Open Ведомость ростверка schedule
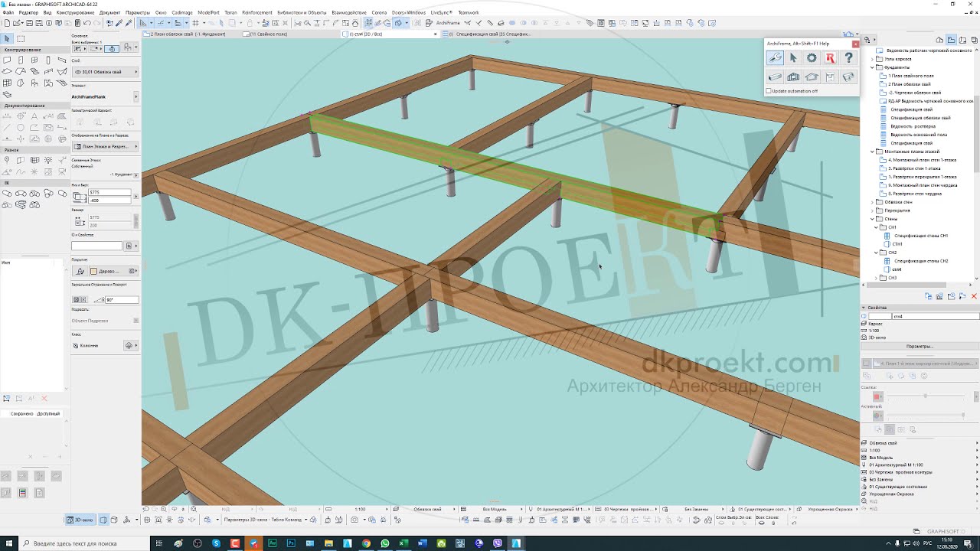 click(913, 126)
